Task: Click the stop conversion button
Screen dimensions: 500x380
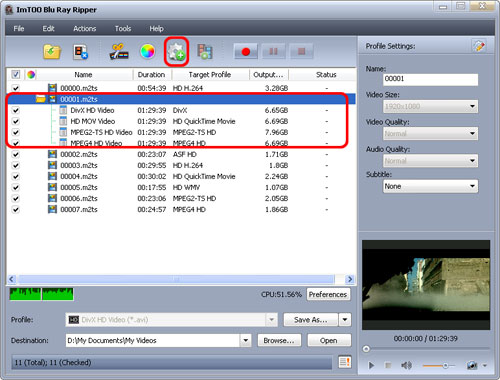Action: point(301,51)
